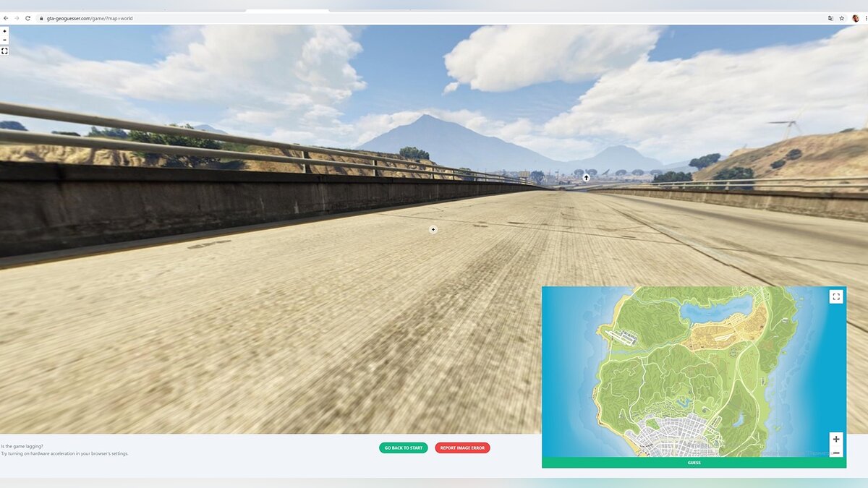868x488 pixels.
Task: Click the forward arrow marker on the road
Action: [586, 177]
